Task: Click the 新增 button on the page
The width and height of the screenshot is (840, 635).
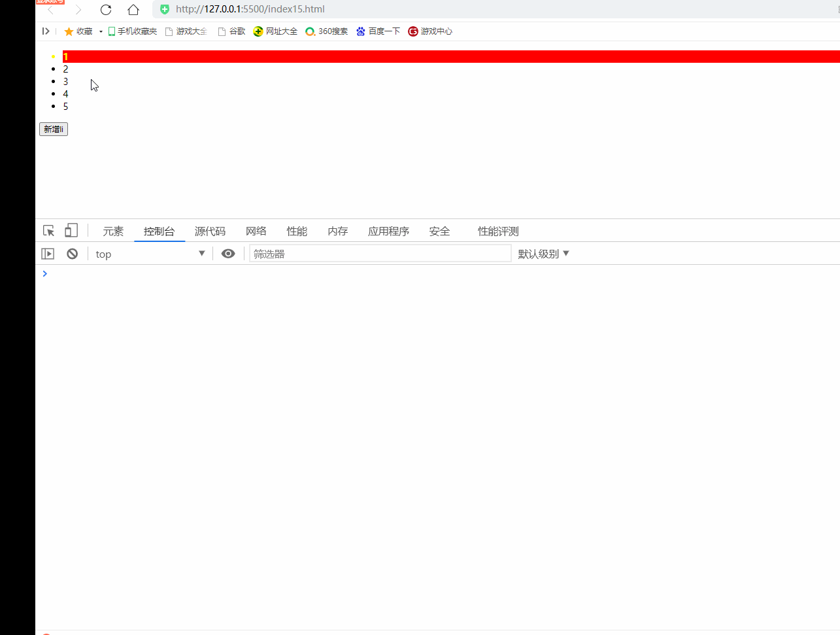Action: pyautogui.click(x=53, y=129)
